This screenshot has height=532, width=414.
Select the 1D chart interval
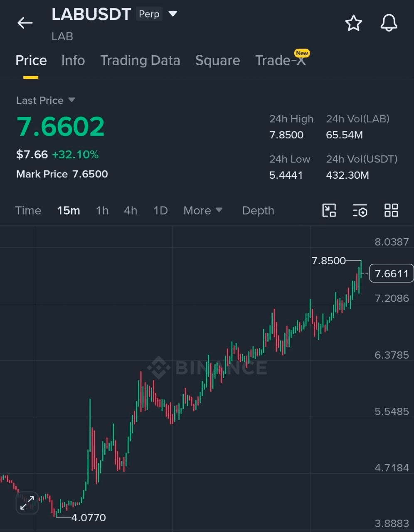[160, 210]
